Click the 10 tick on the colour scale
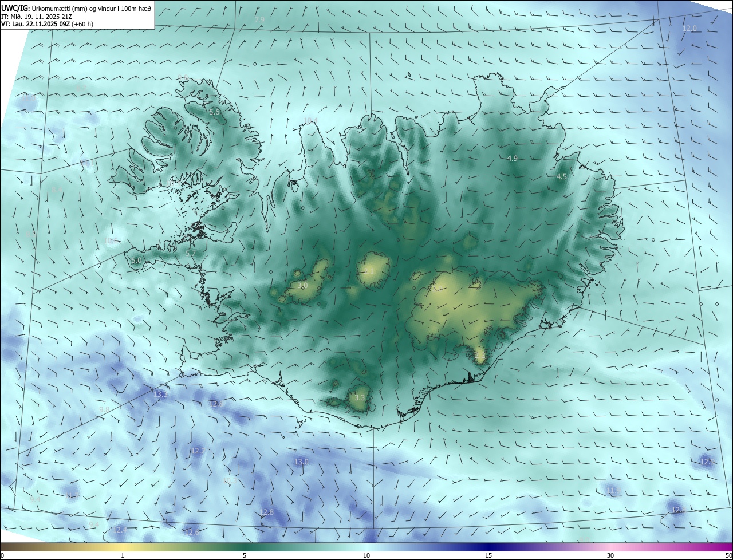Screen dimensions: 733x560 click(x=366, y=555)
